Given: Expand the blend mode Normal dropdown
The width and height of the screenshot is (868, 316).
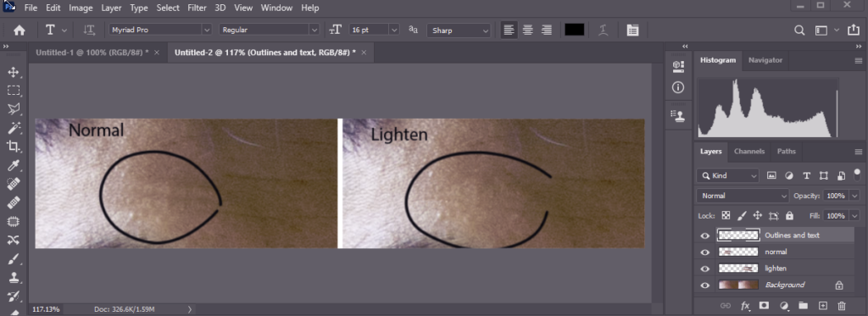Looking at the screenshot, I should [x=743, y=196].
